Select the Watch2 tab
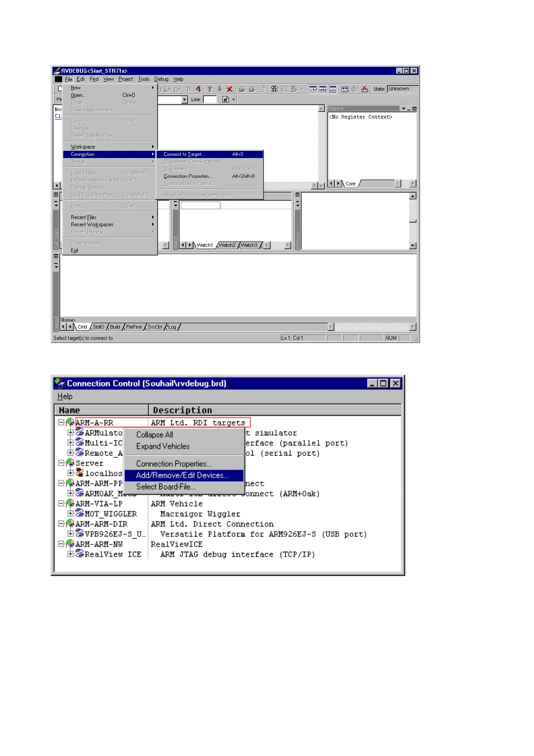This screenshot has height=756, width=534. 227,245
